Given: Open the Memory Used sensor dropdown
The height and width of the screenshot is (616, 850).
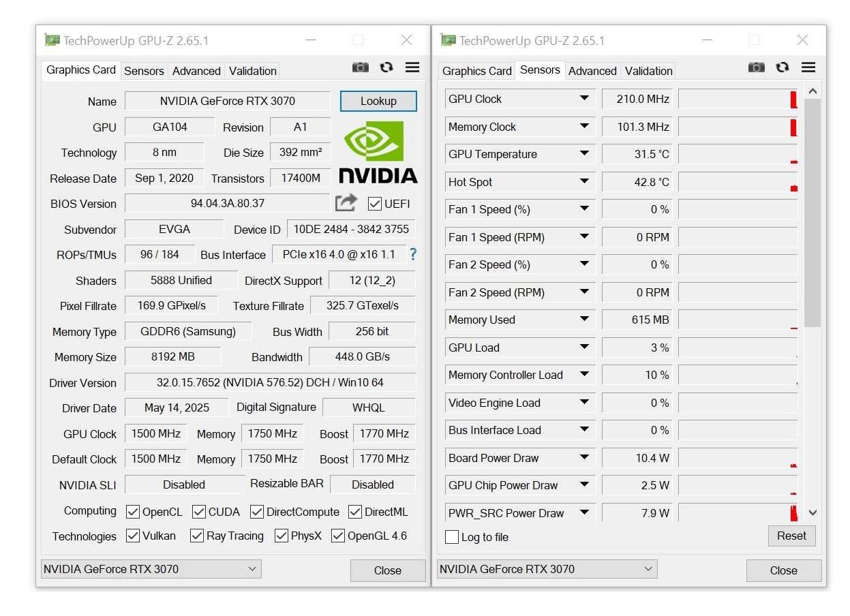Looking at the screenshot, I should pyautogui.click(x=584, y=320).
